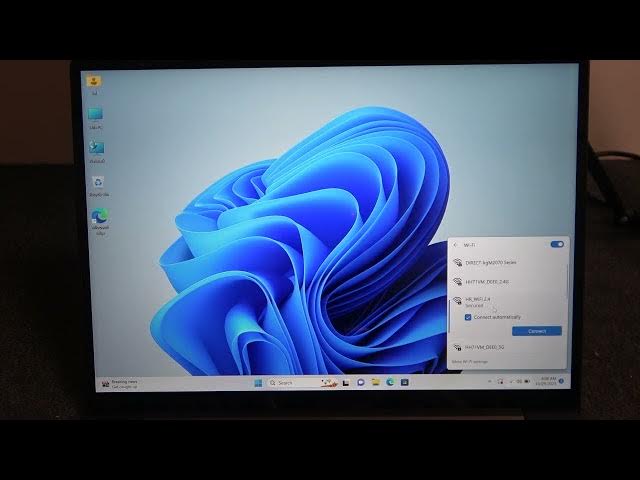Open Microsoft Edge in the taskbar
Image resolution: width=640 pixels, height=480 pixels.
point(390,382)
